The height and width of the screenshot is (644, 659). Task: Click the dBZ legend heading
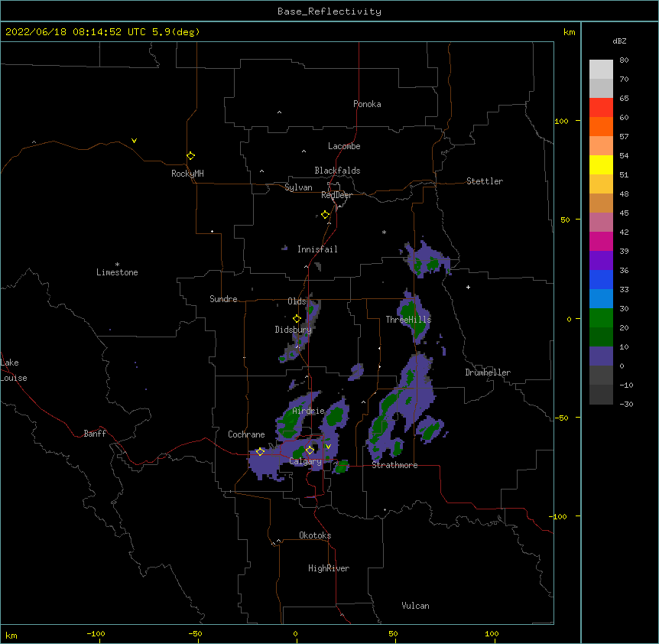click(x=619, y=41)
